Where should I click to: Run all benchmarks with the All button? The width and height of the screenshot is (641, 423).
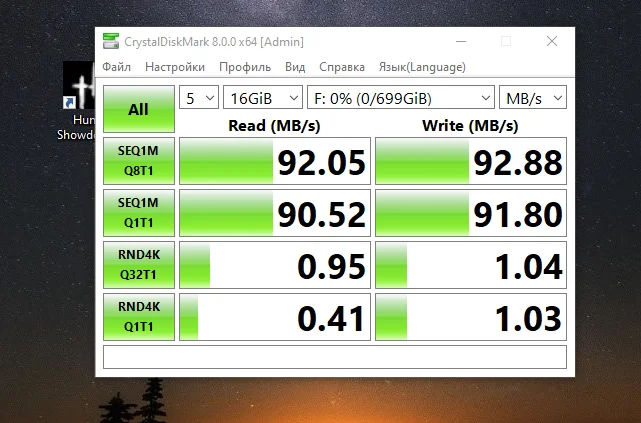tap(139, 109)
